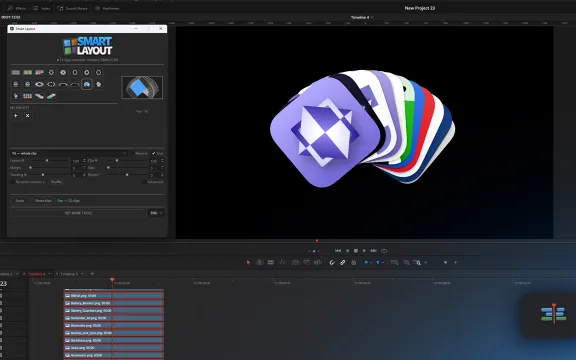This screenshot has height=360, width=576.
Task: Open the Index panel in top bar
Action: (x=42, y=8)
